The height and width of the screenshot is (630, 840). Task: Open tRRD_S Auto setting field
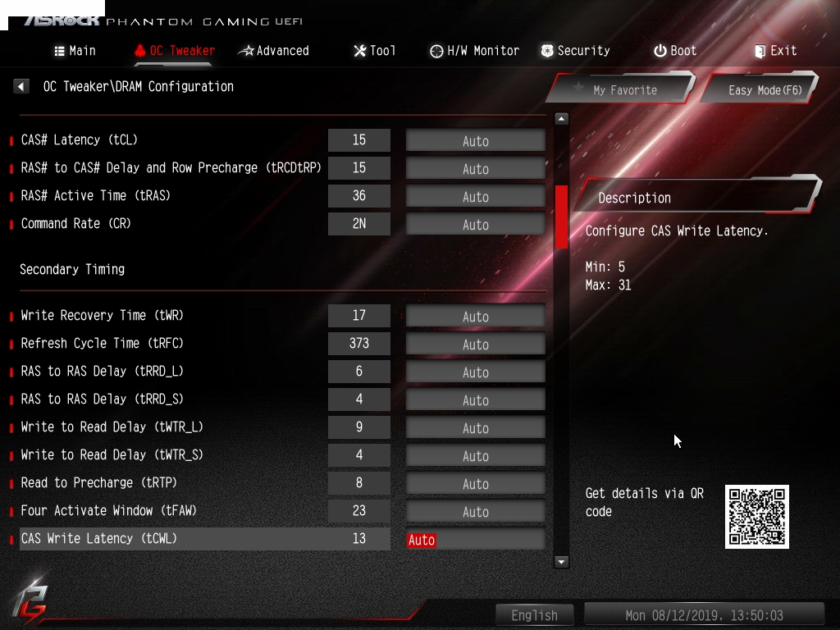point(476,399)
